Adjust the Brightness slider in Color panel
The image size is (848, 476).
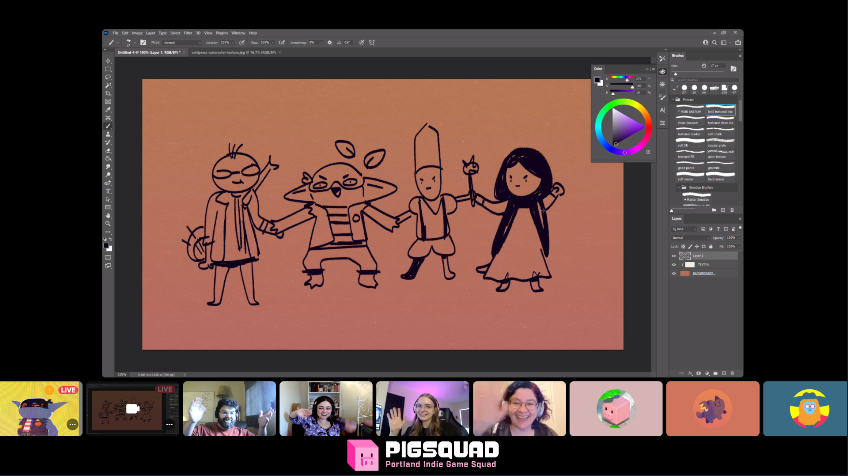[621, 91]
